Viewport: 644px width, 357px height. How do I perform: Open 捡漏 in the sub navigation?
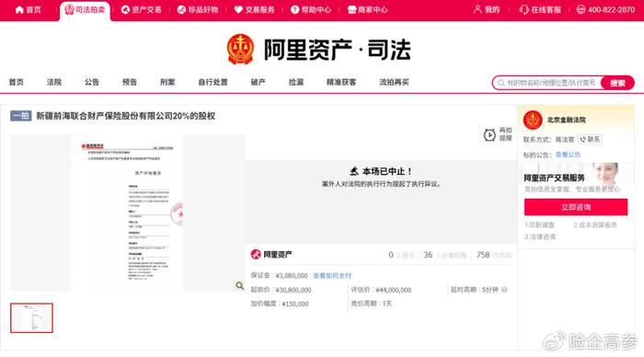[295, 82]
